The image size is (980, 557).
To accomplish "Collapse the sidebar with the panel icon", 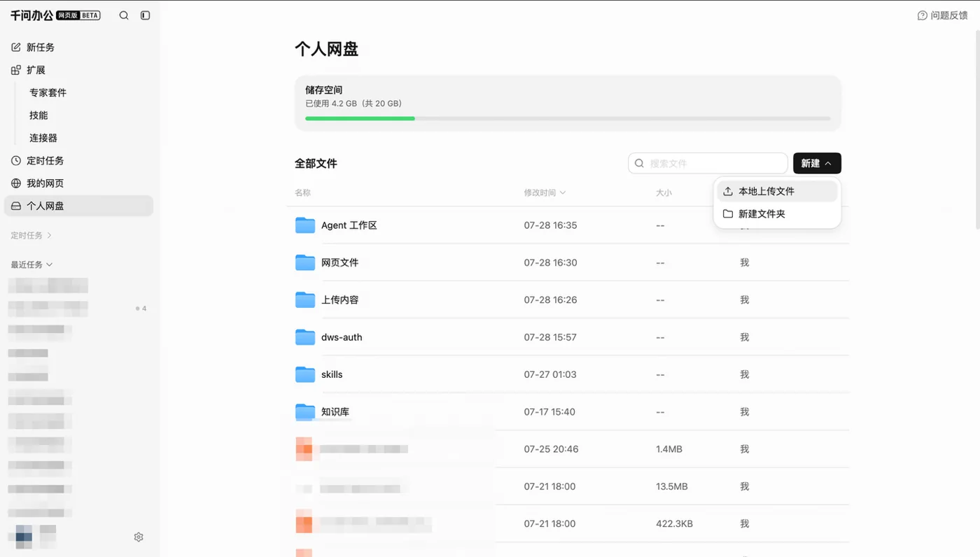I will (146, 15).
